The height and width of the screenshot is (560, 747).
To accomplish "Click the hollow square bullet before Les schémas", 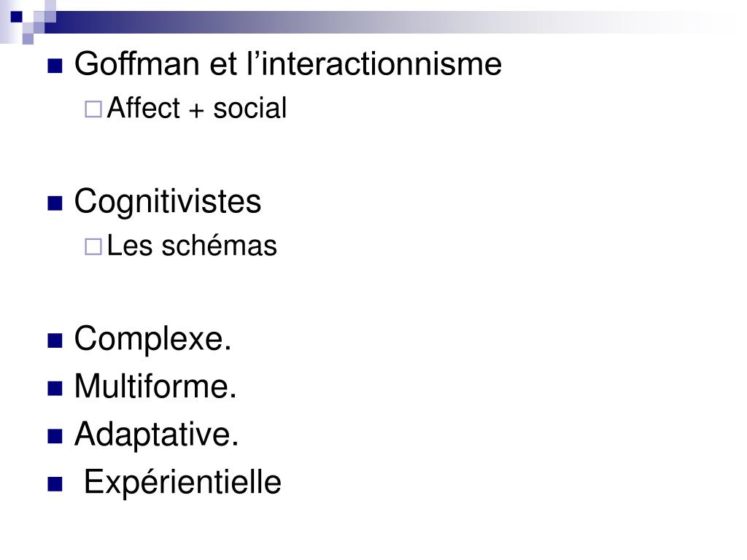I will click(x=93, y=246).
